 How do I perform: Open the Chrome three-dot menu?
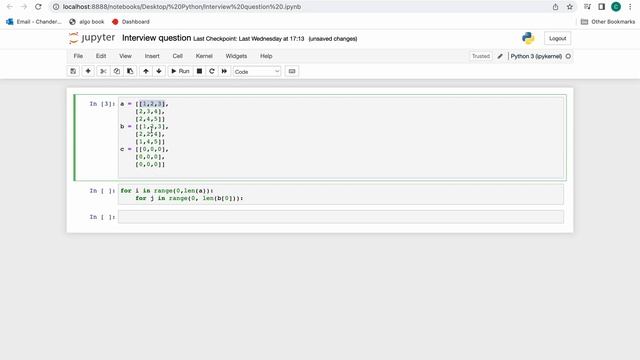(x=630, y=7)
